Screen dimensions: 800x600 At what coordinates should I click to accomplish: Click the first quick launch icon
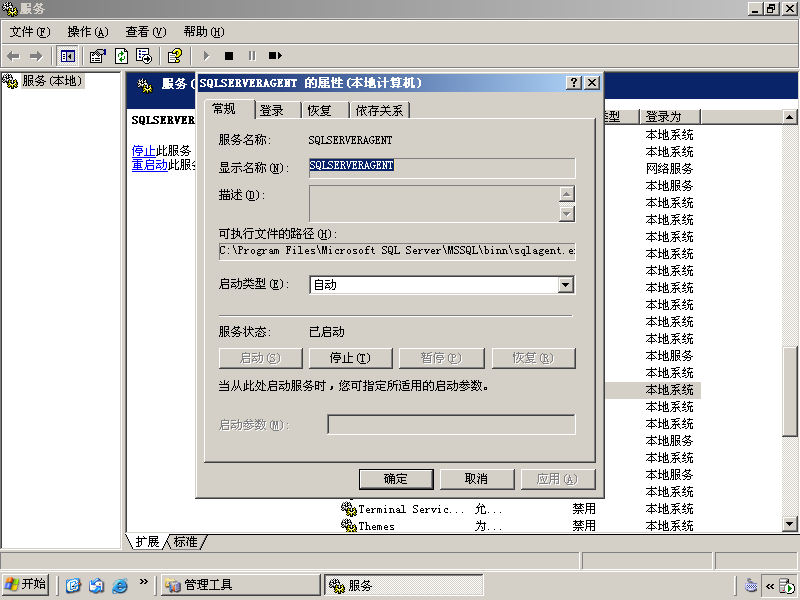pyautogui.click(x=73, y=585)
